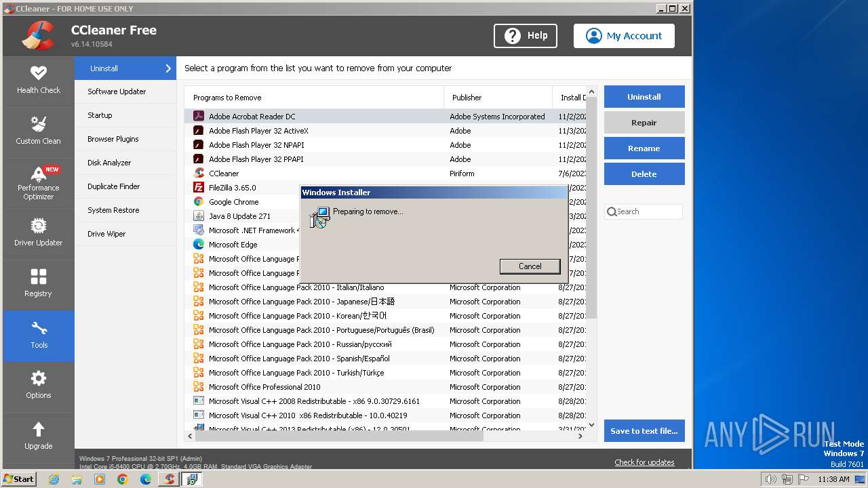The height and width of the screenshot is (488, 868).
Task: Select Office Language Pack 2010 Spanish row
Action: click(x=385, y=358)
